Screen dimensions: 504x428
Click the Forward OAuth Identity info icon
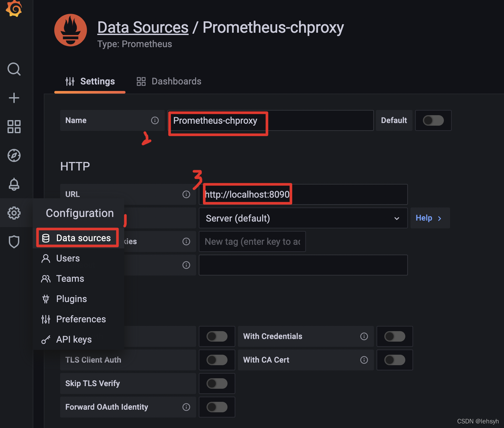pos(186,407)
